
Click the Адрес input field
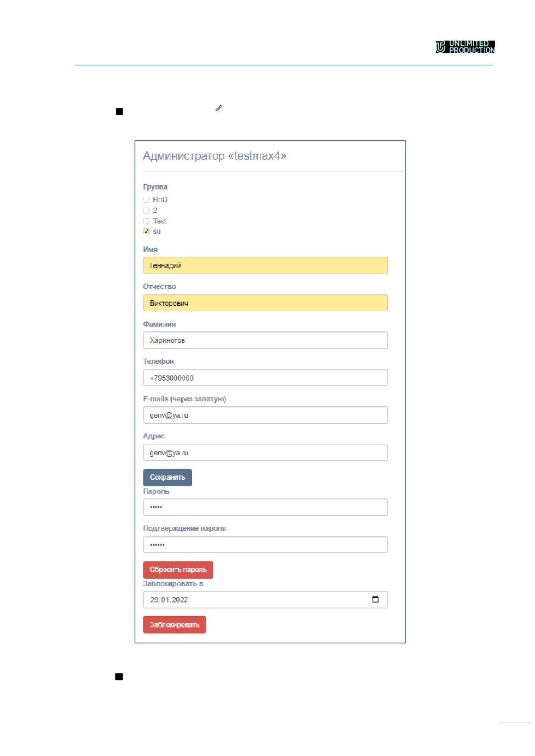pos(266,453)
